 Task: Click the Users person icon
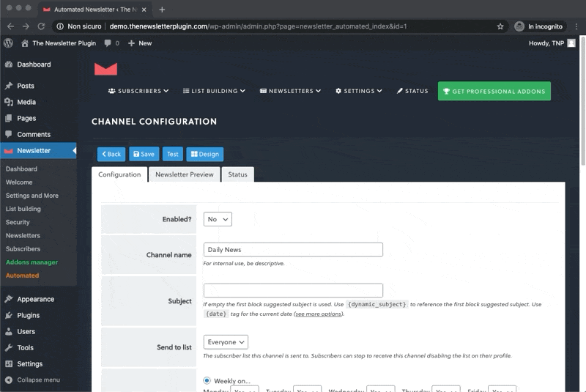tap(9, 331)
